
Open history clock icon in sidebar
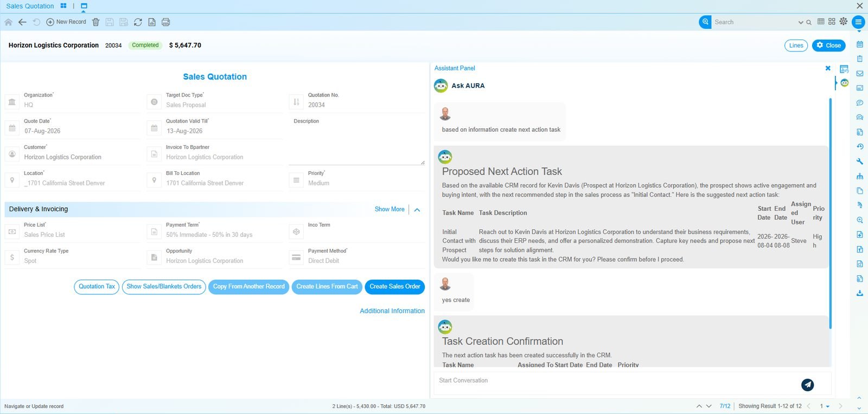coord(860,147)
